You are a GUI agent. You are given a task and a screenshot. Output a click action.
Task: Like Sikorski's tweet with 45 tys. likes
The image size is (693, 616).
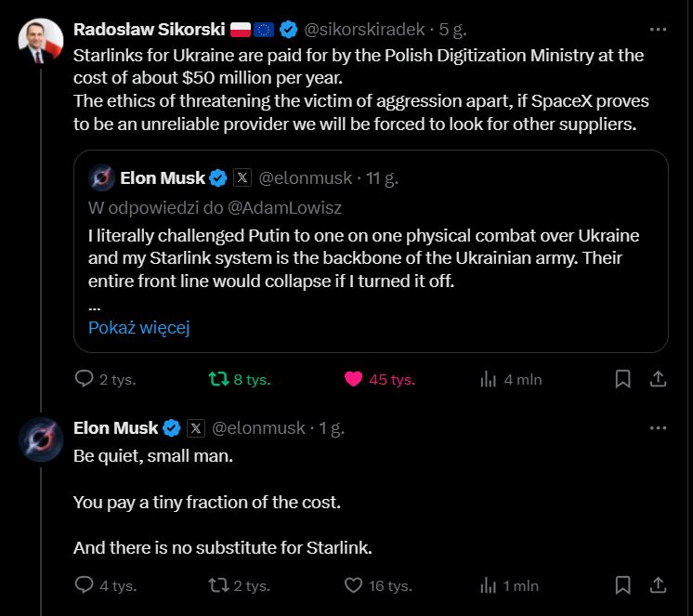[x=353, y=379]
